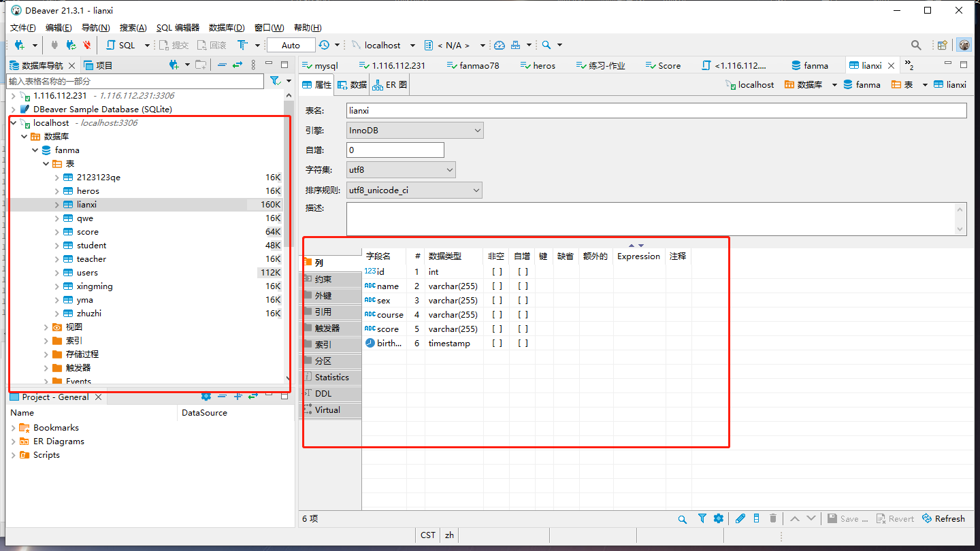This screenshot has height=551, width=980.
Task: Click the settings gear in bottom toolbar
Action: coord(718,518)
